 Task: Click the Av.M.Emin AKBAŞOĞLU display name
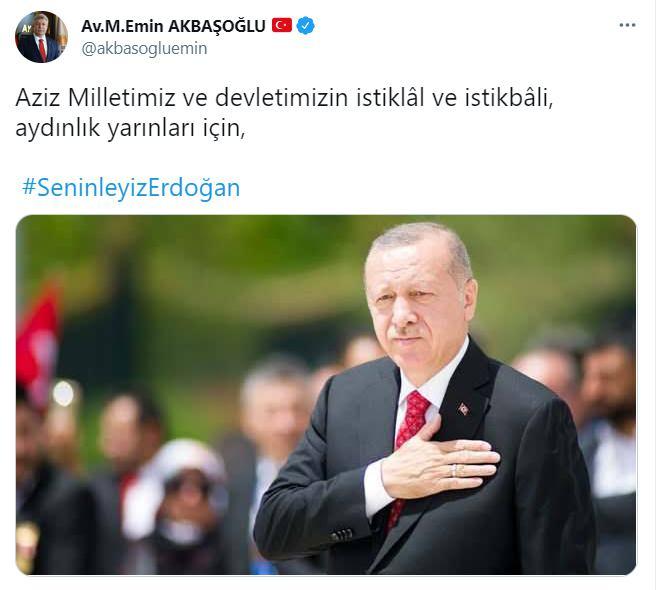coord(173,26)
